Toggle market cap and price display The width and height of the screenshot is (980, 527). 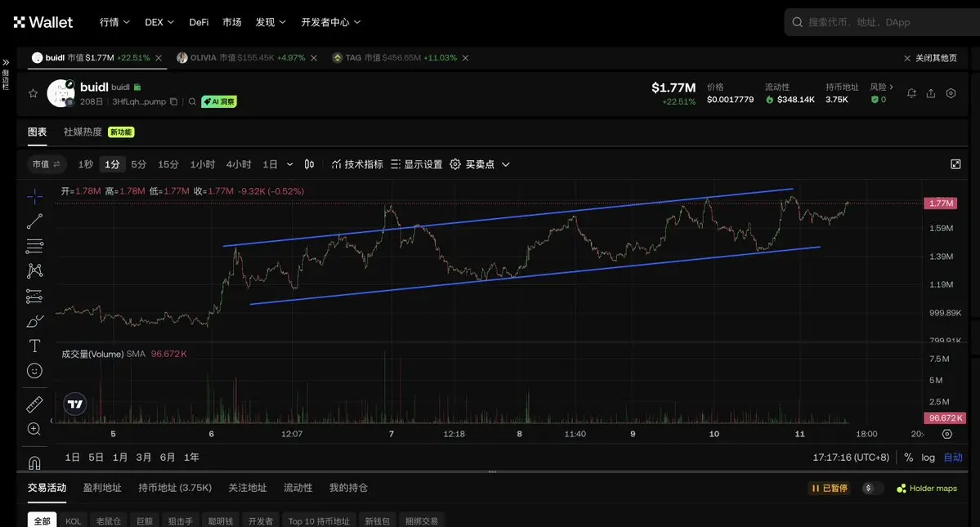point(47,164)
